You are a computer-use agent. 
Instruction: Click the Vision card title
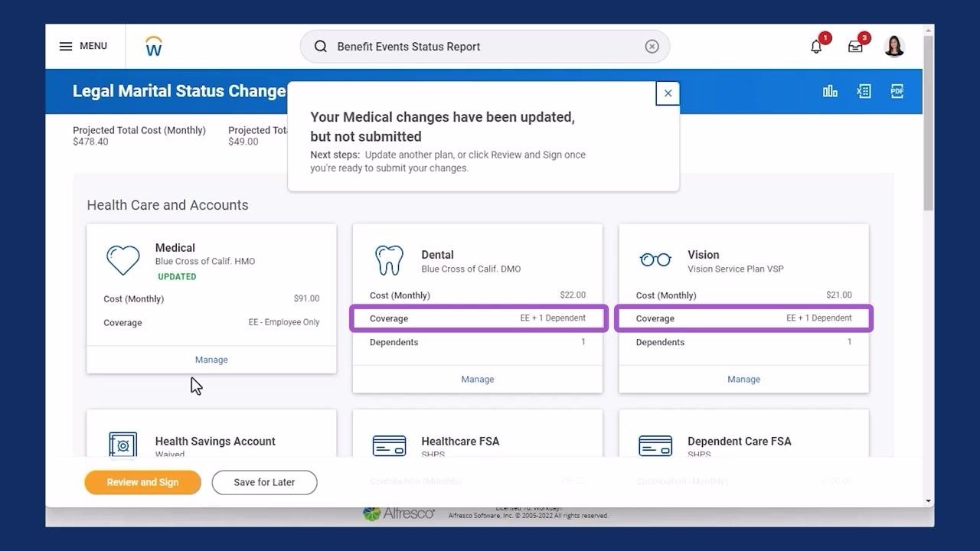click(704, 255)
